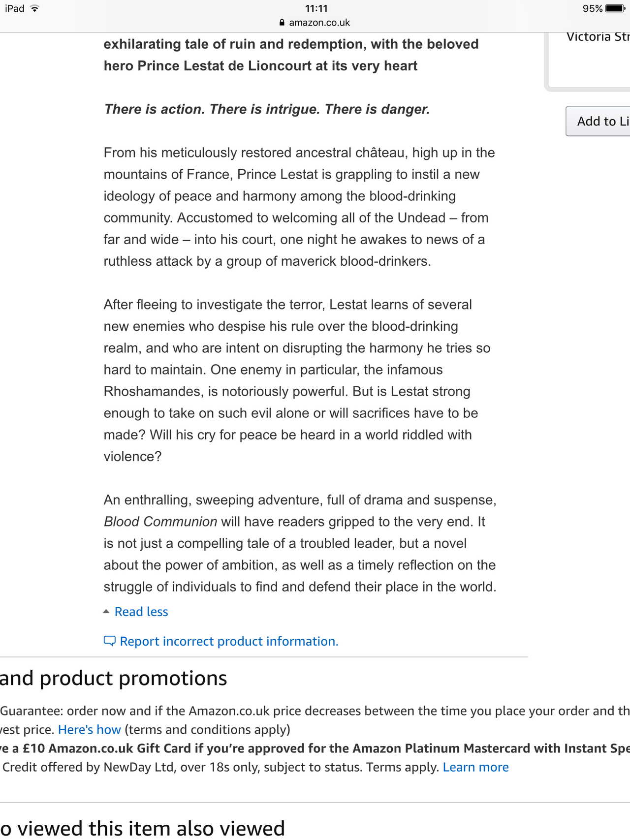This screenshot has height=840, width=630.
Task: Open the Here's how link
Action: point(89,729)
